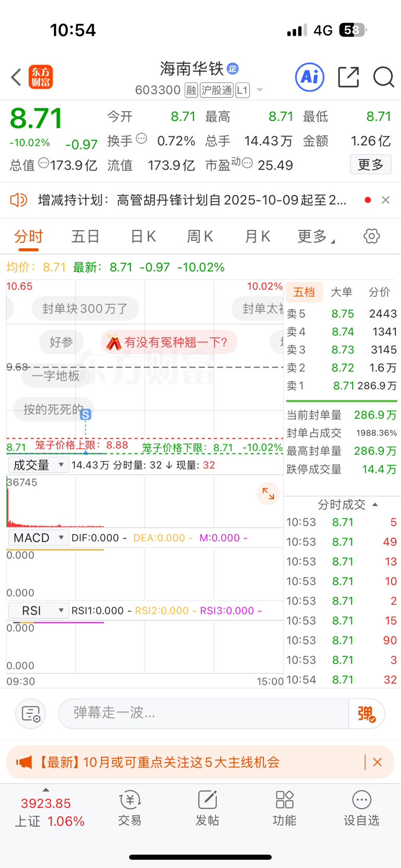Expand chart with the fullscreen arrows icon
Image resolution: width=401 pixels, height=868 pixels.
[x=268, y=494]
